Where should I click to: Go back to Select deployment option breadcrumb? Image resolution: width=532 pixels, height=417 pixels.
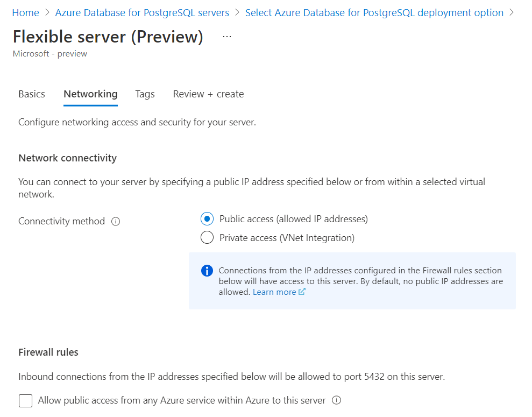pos(374,12)
